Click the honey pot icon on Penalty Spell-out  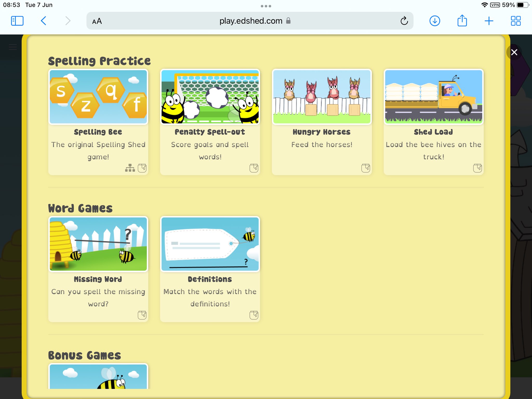coord(254,168)
